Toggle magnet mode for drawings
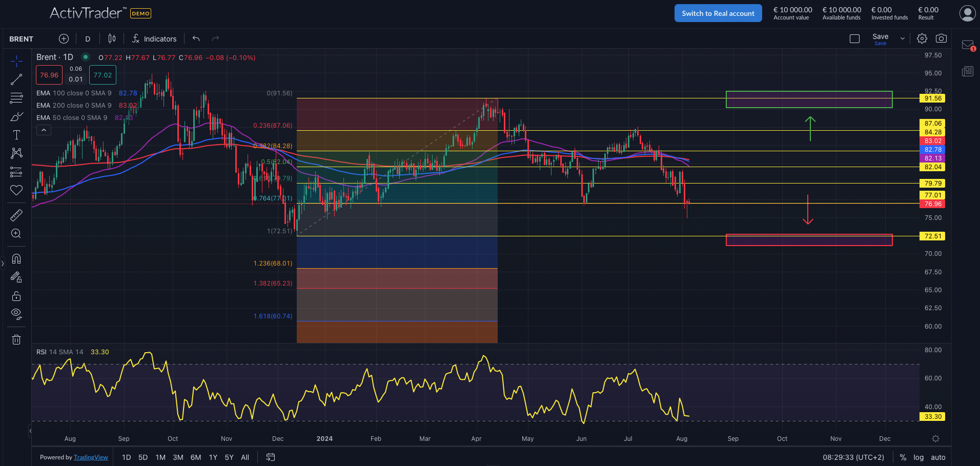 click(16, 259)
